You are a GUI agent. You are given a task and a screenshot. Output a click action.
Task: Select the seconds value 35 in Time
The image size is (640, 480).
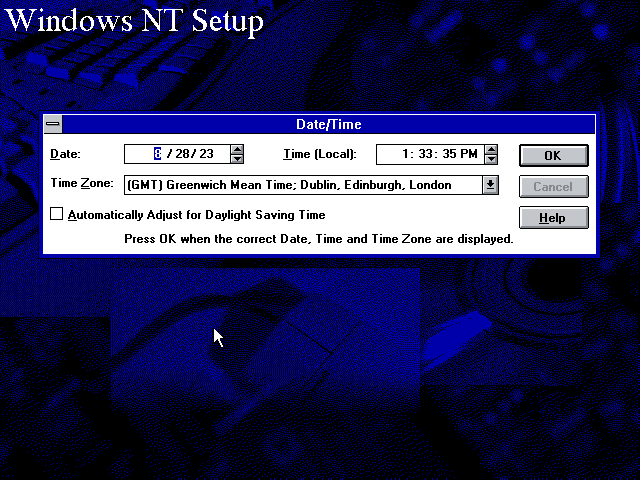click(x=449, y=153)
